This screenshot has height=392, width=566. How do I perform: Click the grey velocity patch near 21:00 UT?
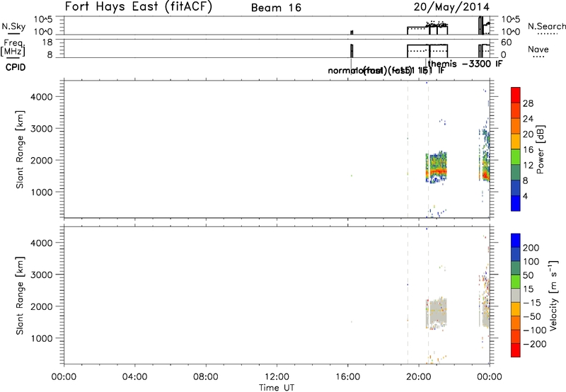(x=437, y=313)
